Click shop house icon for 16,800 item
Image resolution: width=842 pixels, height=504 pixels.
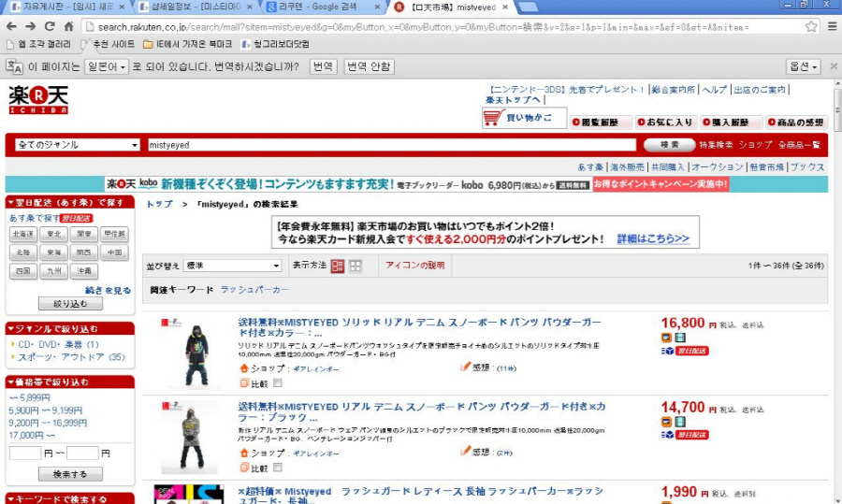244,368
